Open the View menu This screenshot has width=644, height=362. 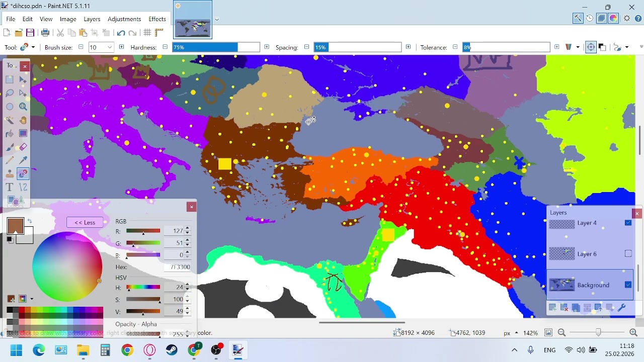click(46, 19)
